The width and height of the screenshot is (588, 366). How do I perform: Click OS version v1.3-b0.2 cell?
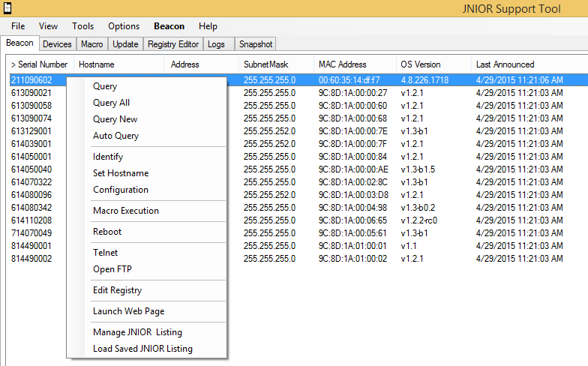pos(418,208)
